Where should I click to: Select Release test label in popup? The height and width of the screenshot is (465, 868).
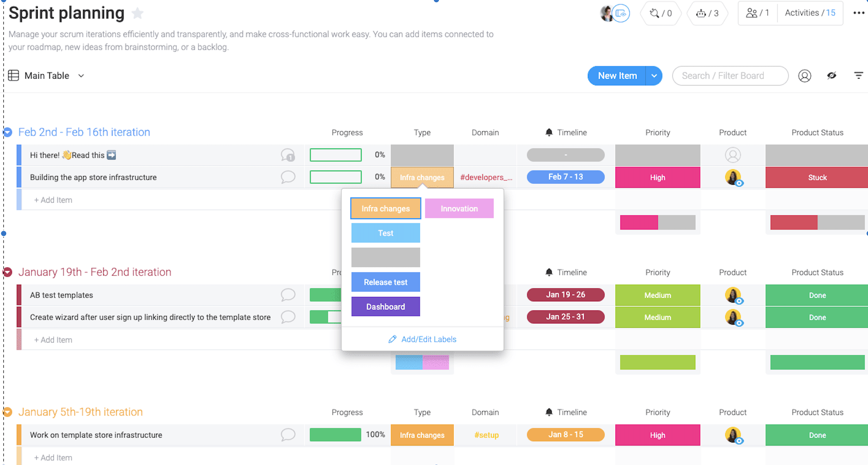(x=385, y=282)
